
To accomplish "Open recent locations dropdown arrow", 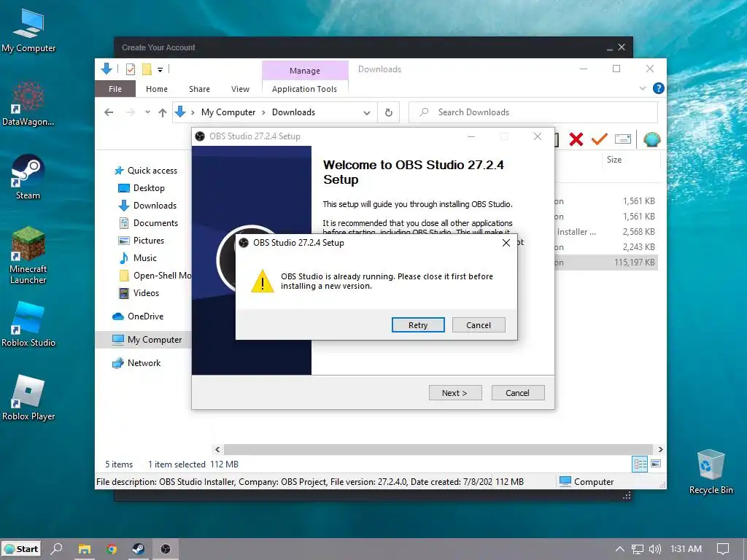I will [x=147, y=112].
